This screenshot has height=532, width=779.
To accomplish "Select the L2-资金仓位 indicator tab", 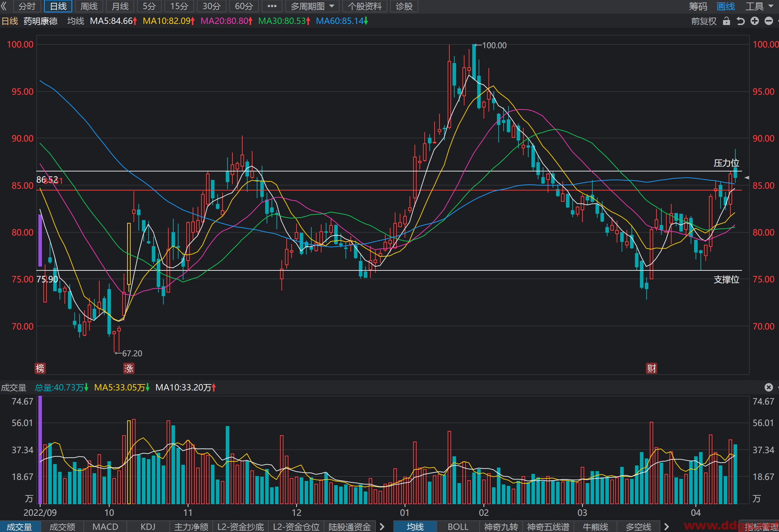I will 296,527.
